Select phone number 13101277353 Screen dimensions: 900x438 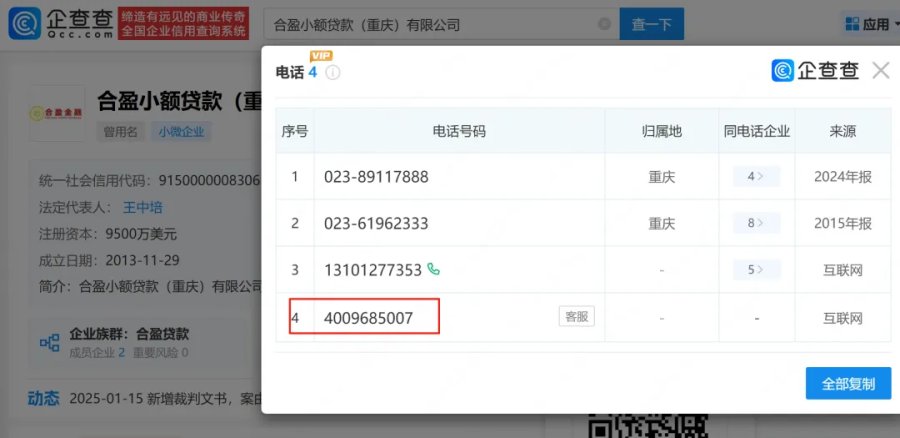tap(373, 270)
